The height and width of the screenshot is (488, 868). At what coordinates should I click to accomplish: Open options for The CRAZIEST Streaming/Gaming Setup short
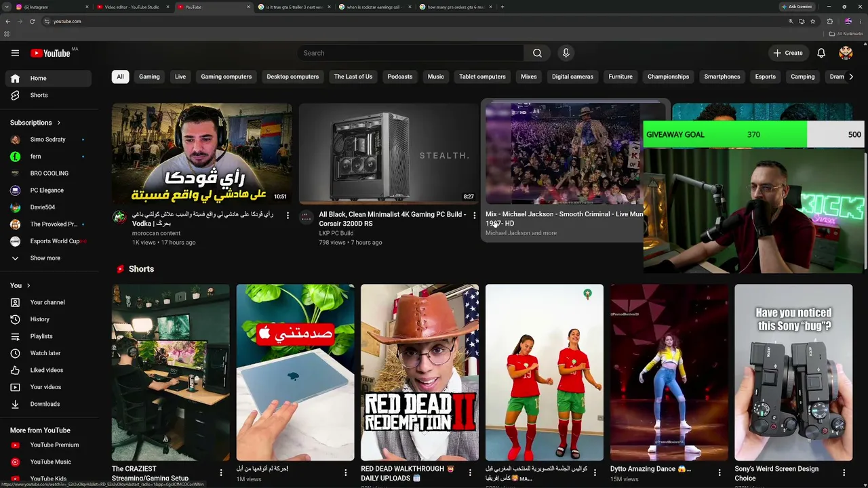pyautogui.click(x=221, y=472)
